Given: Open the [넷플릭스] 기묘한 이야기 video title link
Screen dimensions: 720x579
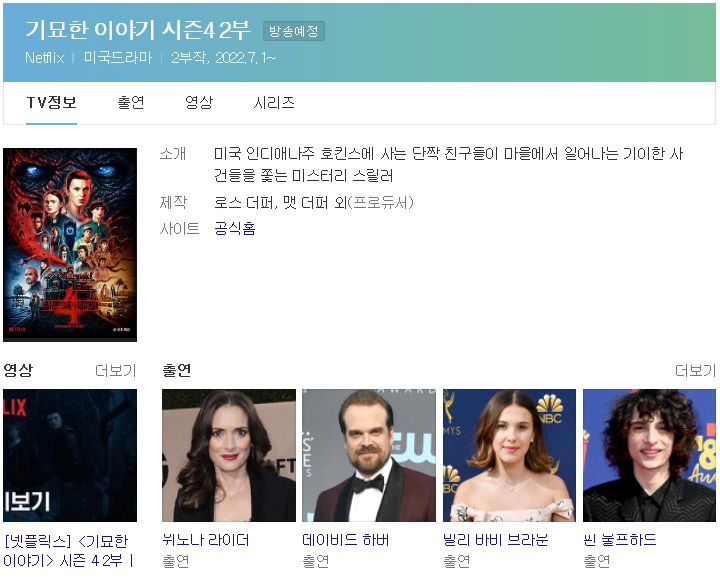Looking at the screenshot, I should (68, 550).
